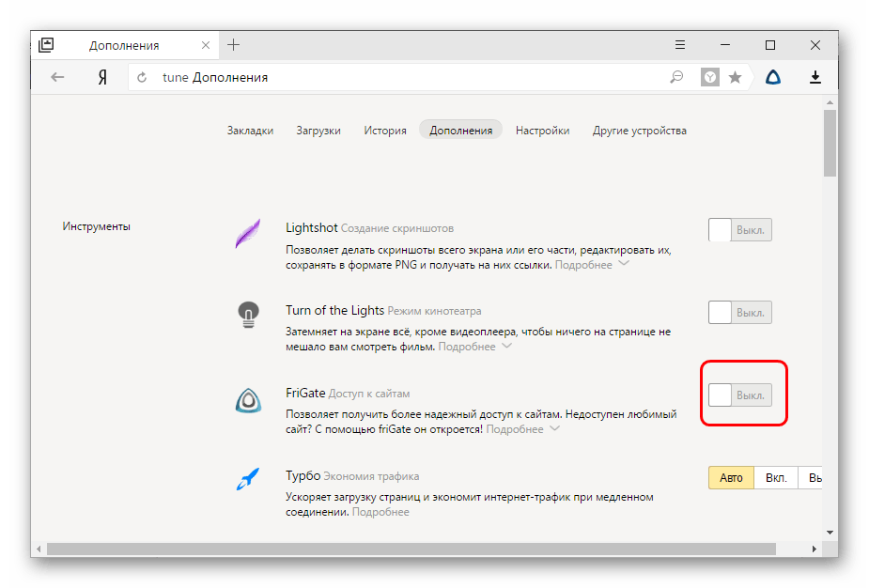Reload the page with the refresh icon
The width and height of the screenshot is (869, 588).
click(143, 78)
